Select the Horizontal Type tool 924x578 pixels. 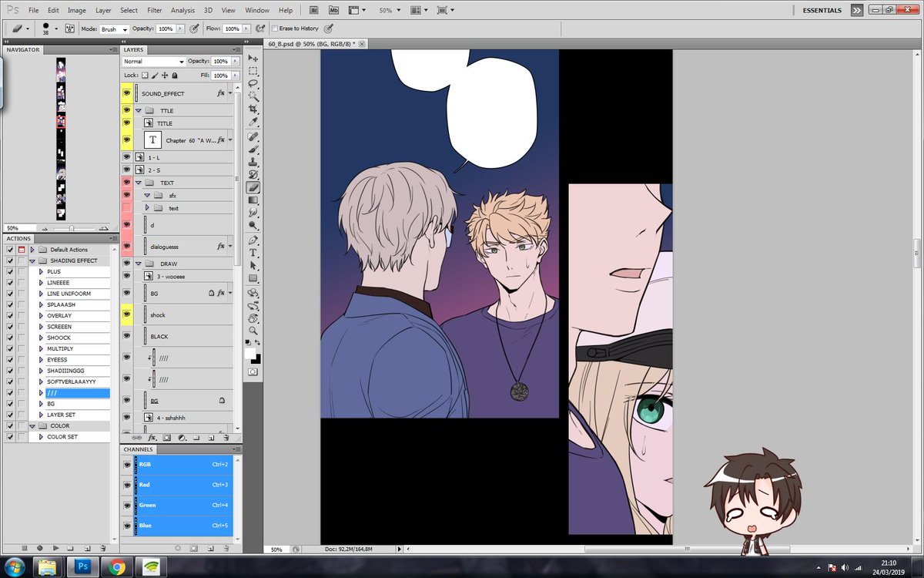tap(253, 253)
